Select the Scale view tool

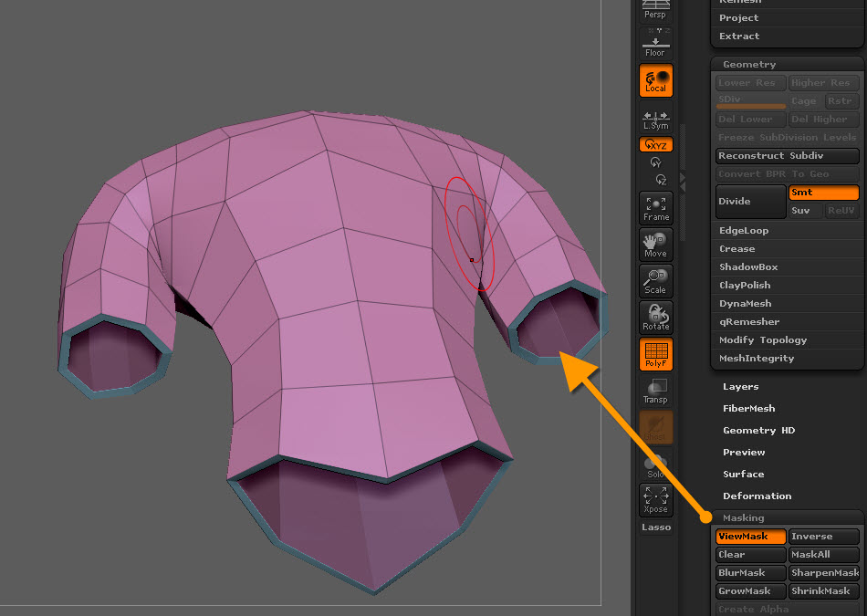pos(656,281)
